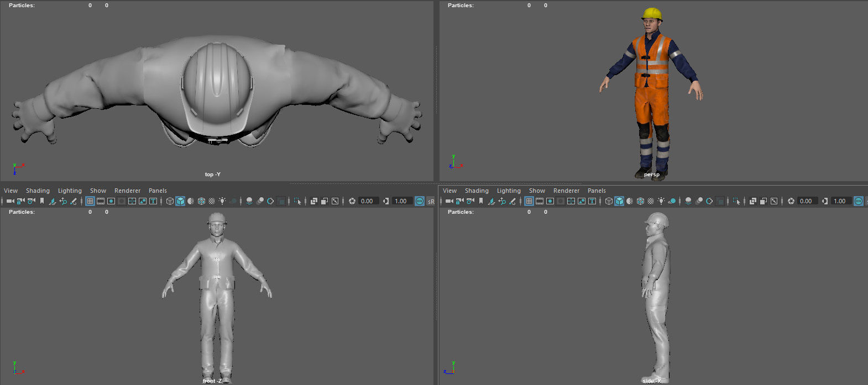This screenshot has height=385, width=868.
Task: Select Grease Pencil tool in side panel toolbar
Action: click(513, 201)
